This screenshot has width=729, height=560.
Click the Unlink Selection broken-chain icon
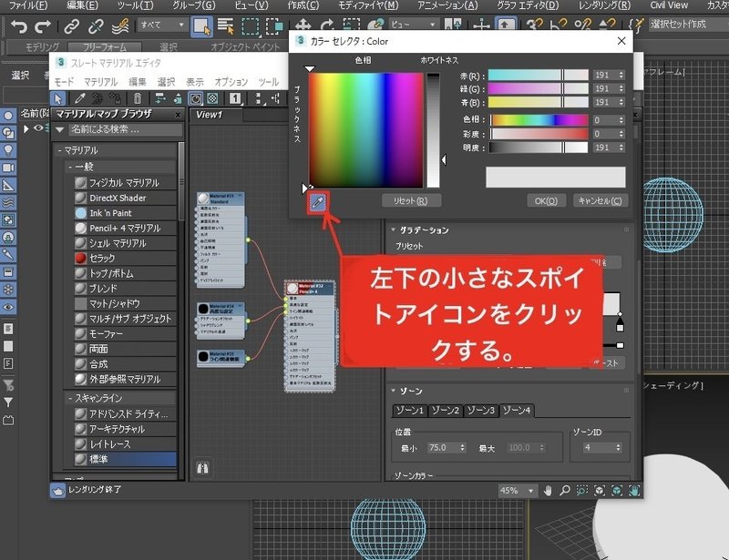click(96, 26)
